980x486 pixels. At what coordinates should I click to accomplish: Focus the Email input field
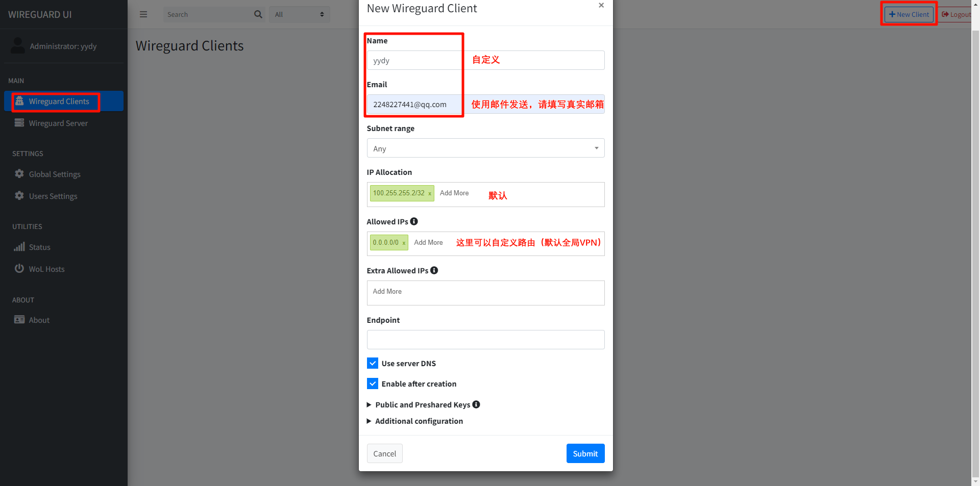pos(485,104)
